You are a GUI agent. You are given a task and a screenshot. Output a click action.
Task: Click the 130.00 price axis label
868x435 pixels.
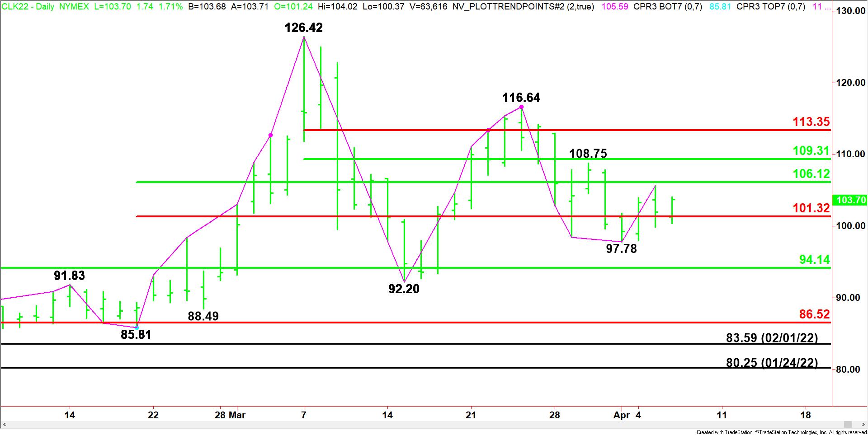tap(851, 11)
